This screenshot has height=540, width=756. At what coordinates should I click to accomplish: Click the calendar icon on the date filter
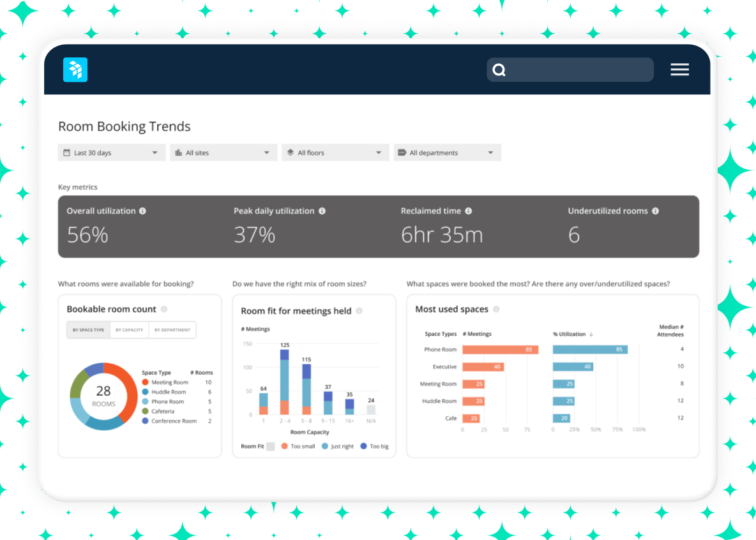point(68,153)
